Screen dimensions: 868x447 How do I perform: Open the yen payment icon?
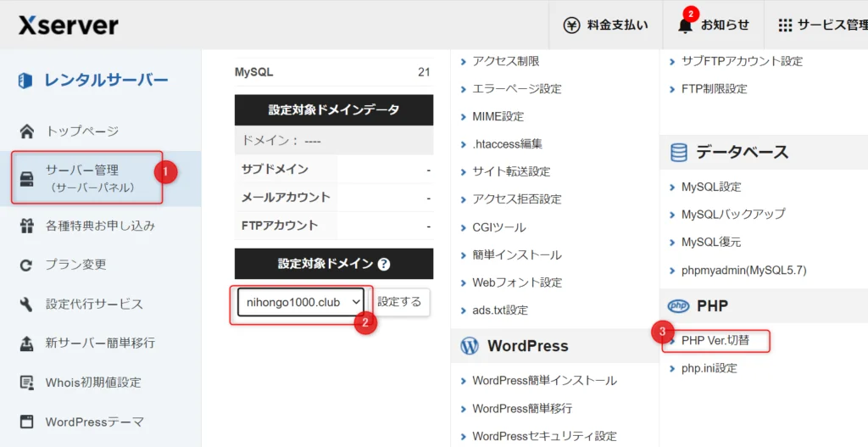[572, 25]
